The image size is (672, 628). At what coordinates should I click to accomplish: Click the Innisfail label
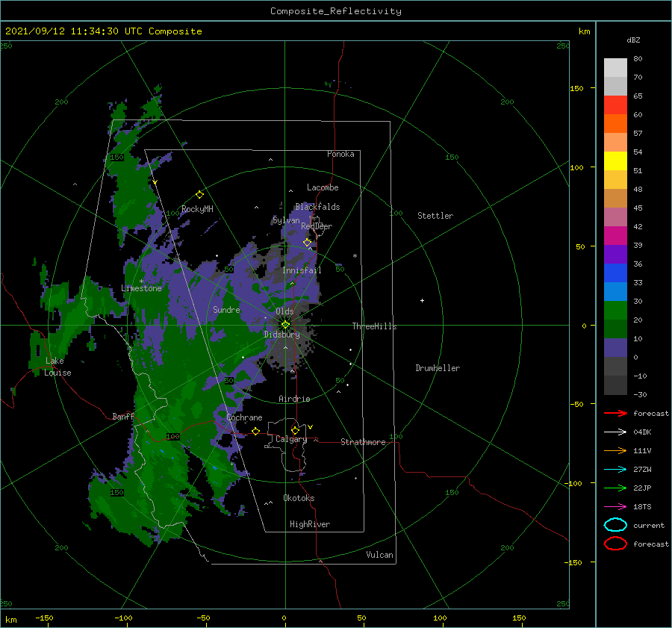pos(302,270)
